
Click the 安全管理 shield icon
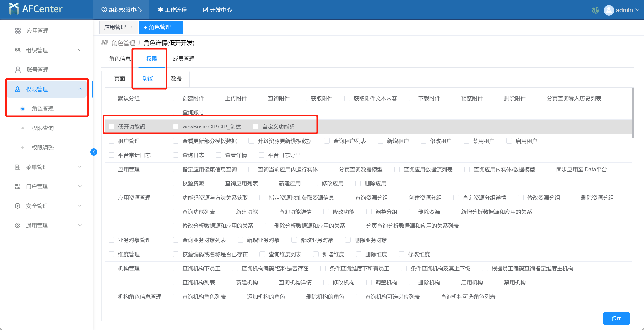pos(18,206)
